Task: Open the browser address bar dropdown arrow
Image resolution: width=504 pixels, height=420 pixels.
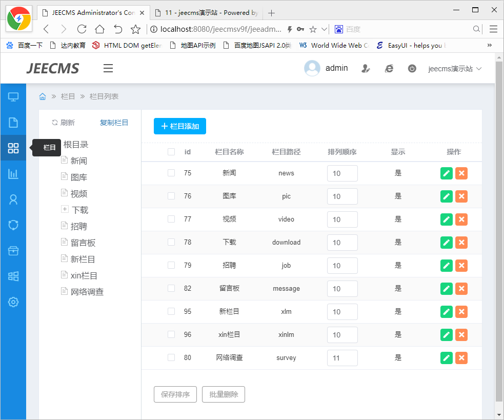Action: click(324, 29)
